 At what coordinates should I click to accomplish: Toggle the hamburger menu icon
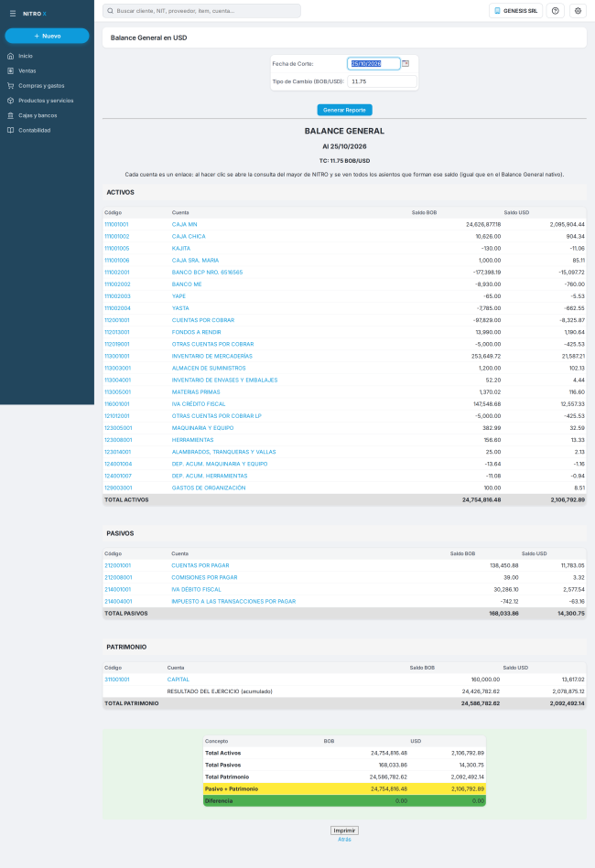[x=13, y=14]
